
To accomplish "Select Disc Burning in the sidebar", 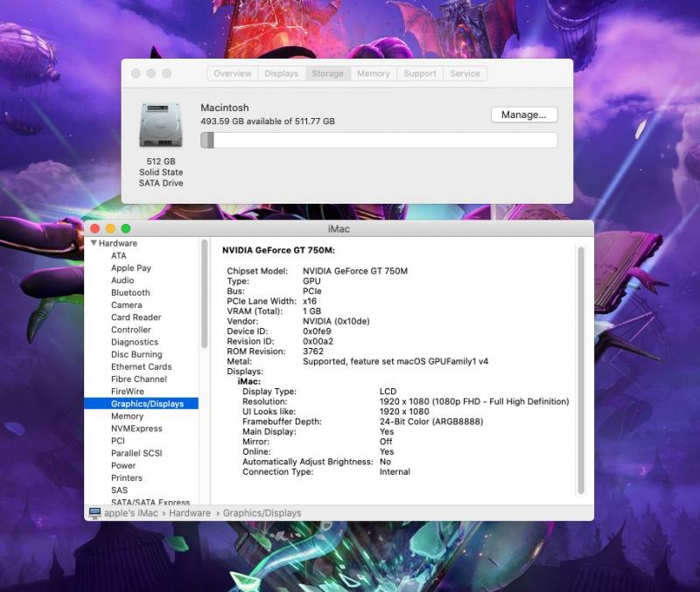I will (x=136, y=354).
